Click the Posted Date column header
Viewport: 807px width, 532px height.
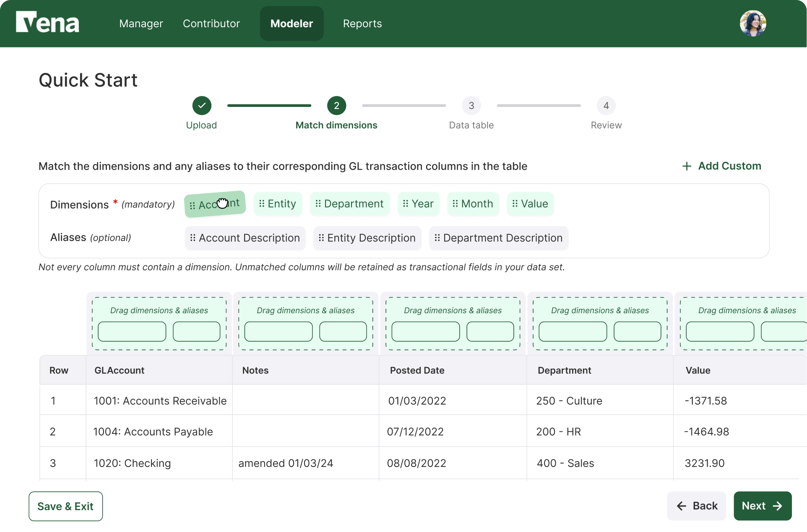[x=453, y=370]
